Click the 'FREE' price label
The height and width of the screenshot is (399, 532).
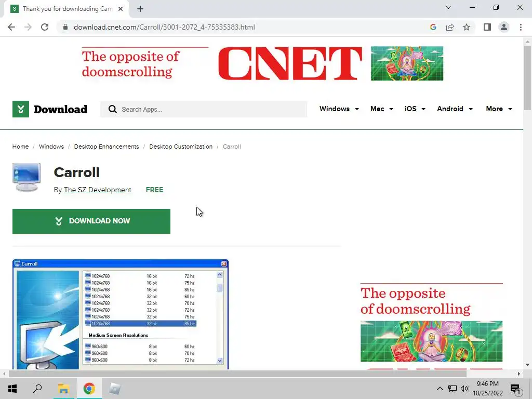point(154,190)
